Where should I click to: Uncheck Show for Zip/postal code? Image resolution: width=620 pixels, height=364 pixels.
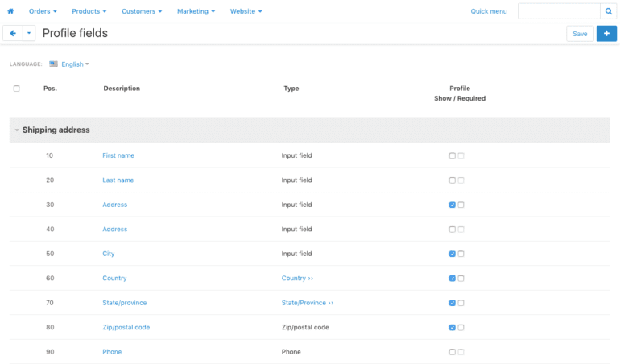453,328
